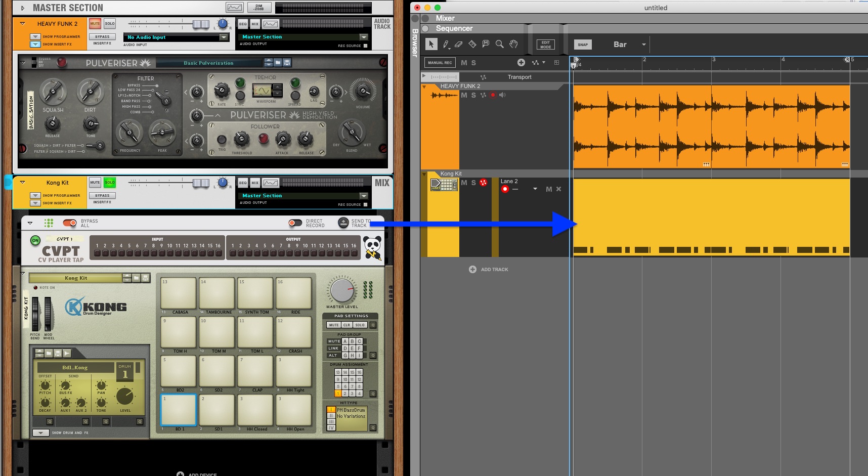
Task: Save the Kong Kit patch with the disk icon
Action: coord(145,278)
